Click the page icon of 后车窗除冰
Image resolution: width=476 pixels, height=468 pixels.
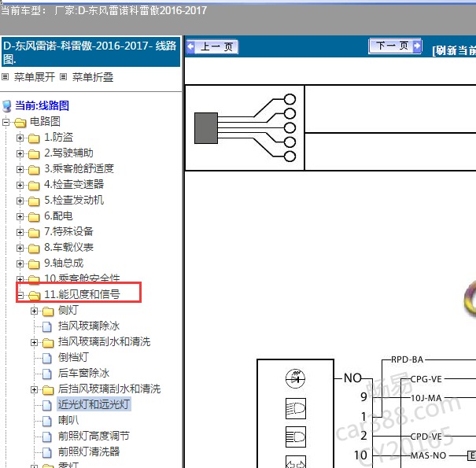click(x=47, y=374)
